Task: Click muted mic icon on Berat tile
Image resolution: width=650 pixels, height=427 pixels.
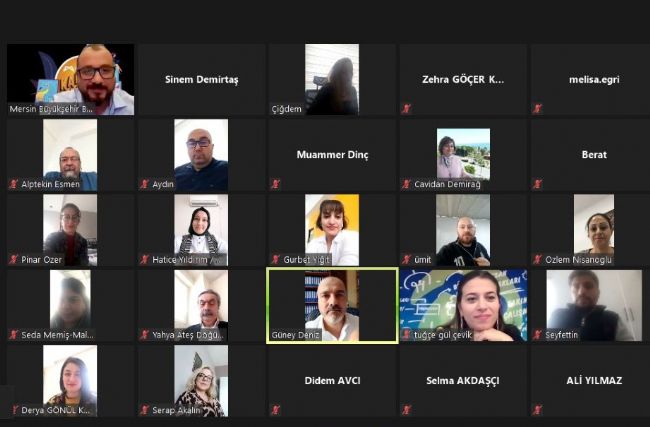Action: point(537,184)
